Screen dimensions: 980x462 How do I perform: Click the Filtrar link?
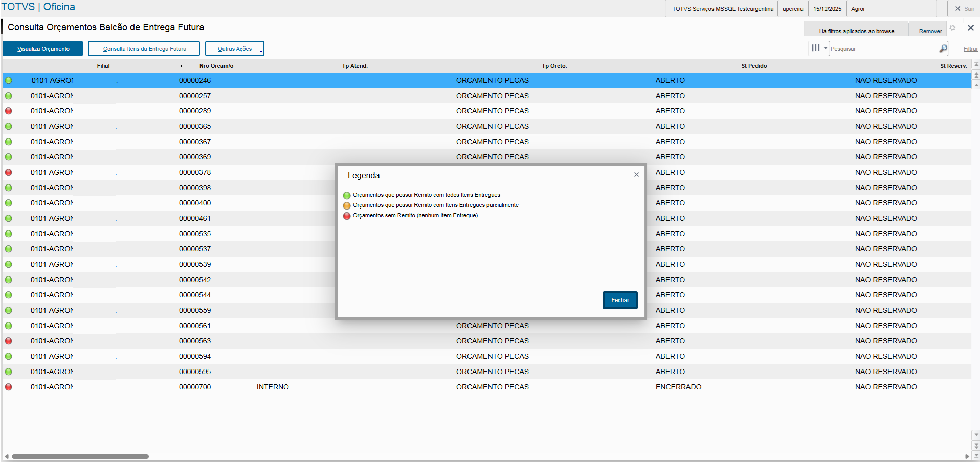click(x=970, y=49)
